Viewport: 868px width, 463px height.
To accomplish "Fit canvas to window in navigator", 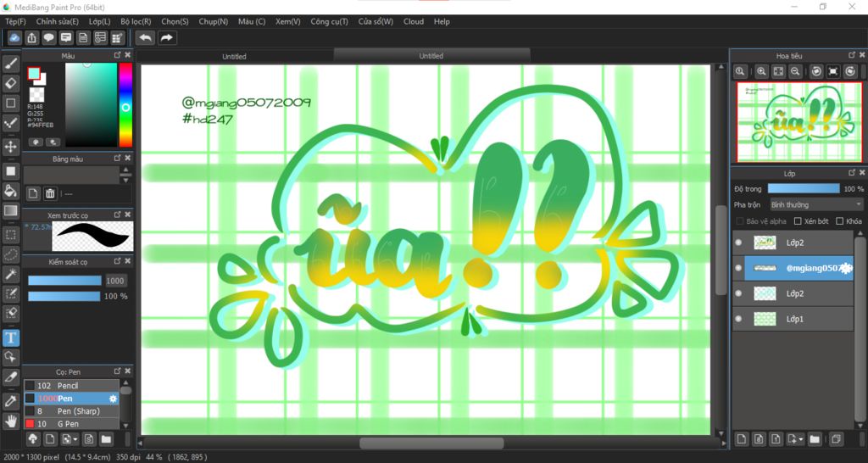I will pyautogui.click(x=778, y=71).
